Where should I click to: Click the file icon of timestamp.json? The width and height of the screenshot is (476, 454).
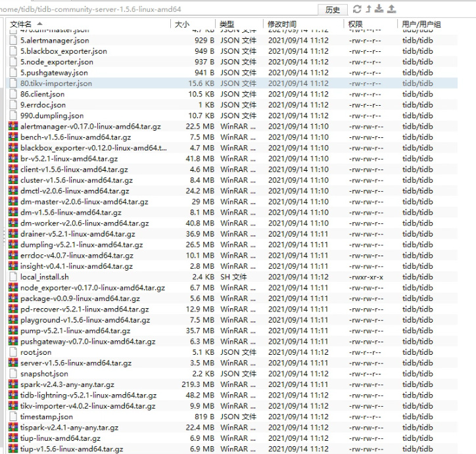click(13, 417)
